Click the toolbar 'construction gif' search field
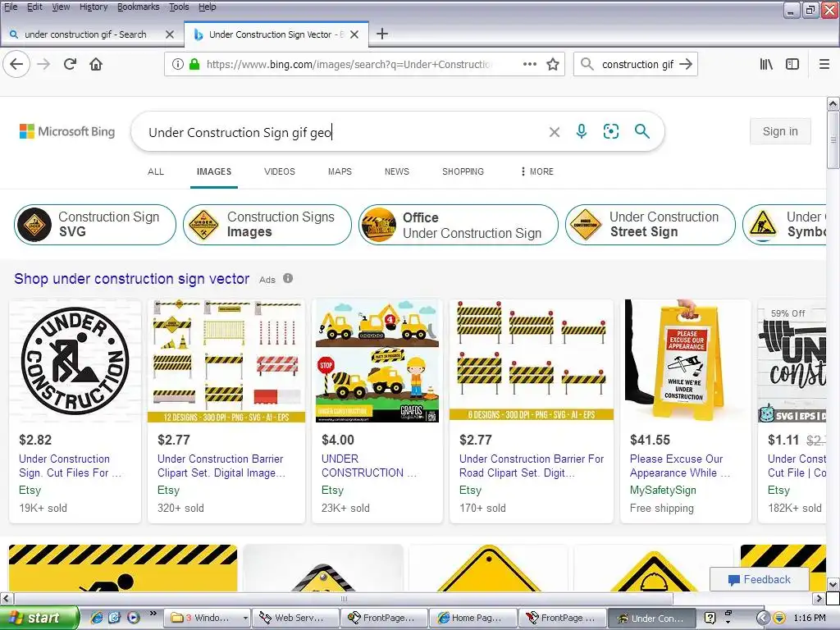 tap(637, 64)
